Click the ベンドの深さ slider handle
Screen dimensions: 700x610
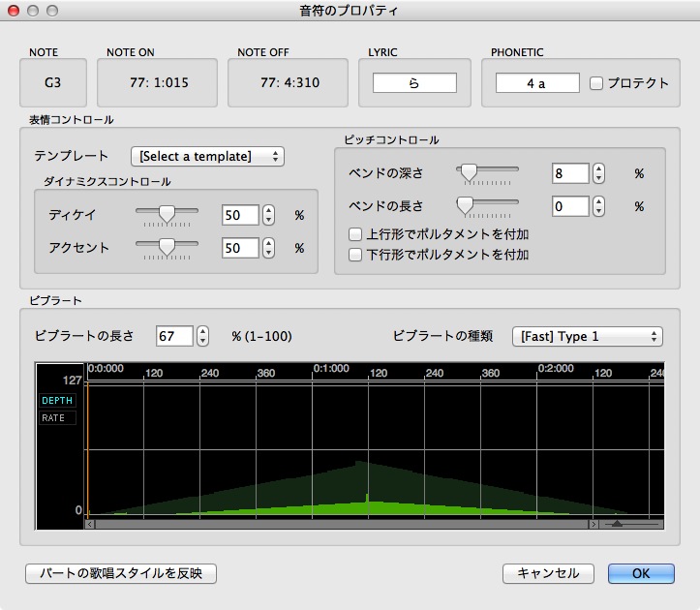click(469, 171)
